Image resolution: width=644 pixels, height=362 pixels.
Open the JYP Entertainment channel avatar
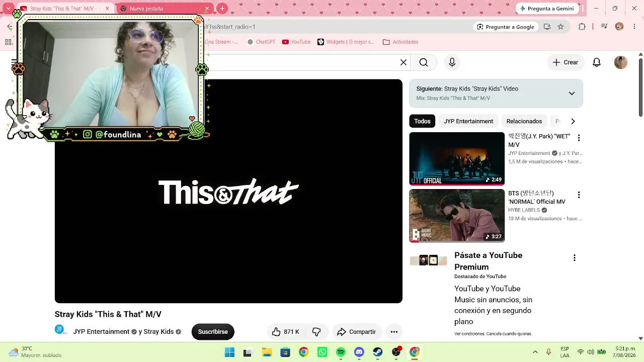[x=60, y=330]
